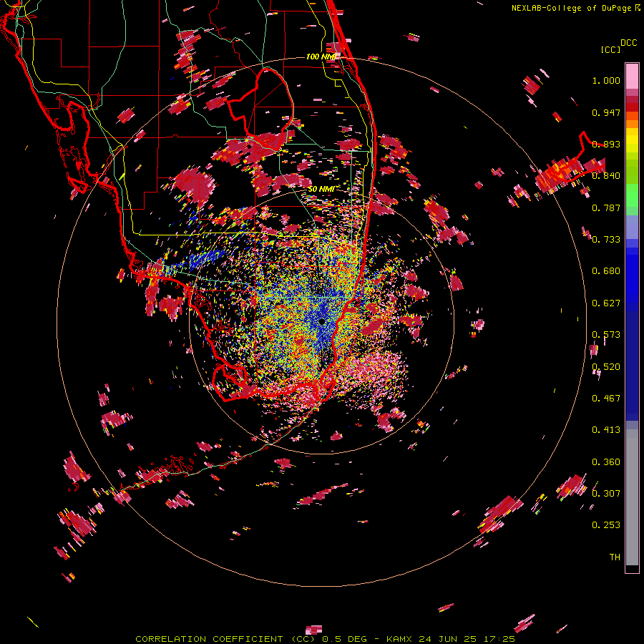Image resolution: width=644 pixels, height=644 pixels.
Task: Click the 50 NMI range ring label
Action: coord(321,189)
